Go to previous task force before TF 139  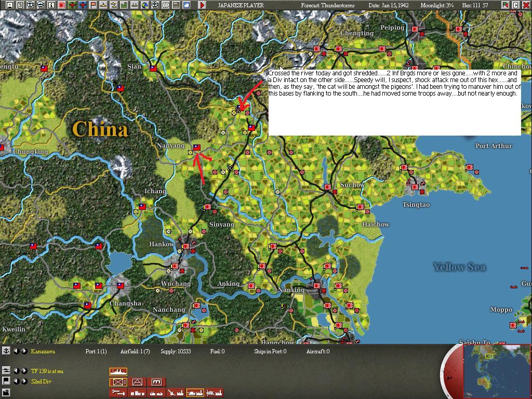(x=16, y=371)
